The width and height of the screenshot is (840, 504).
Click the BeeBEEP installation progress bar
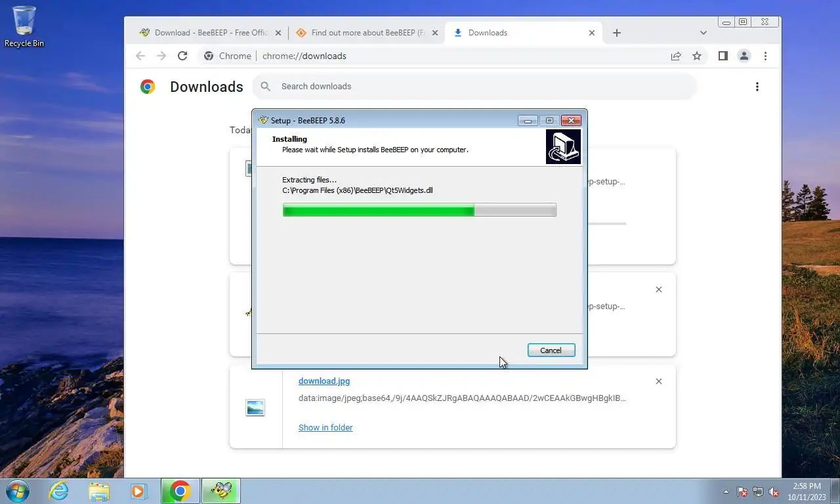(419, 210)
